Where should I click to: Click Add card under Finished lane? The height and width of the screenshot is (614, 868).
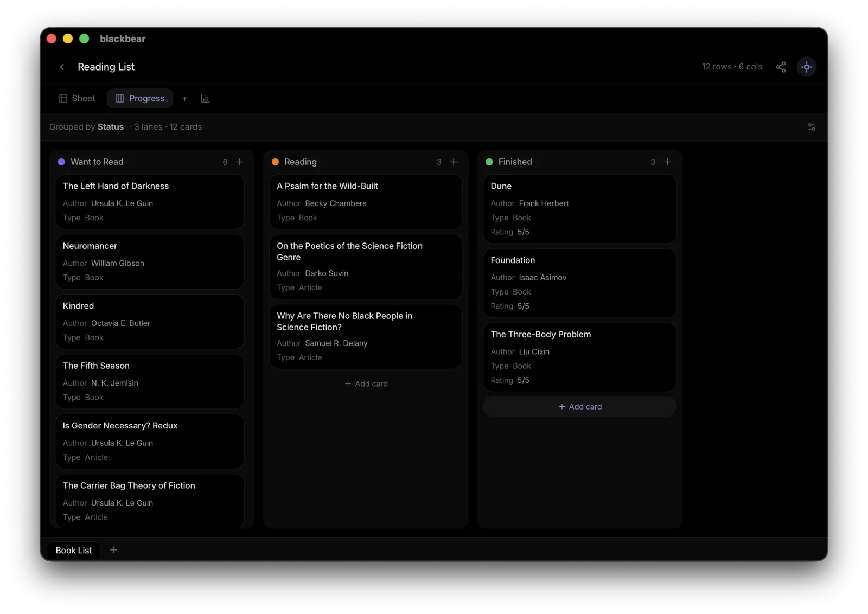click(x=580, y=407)
